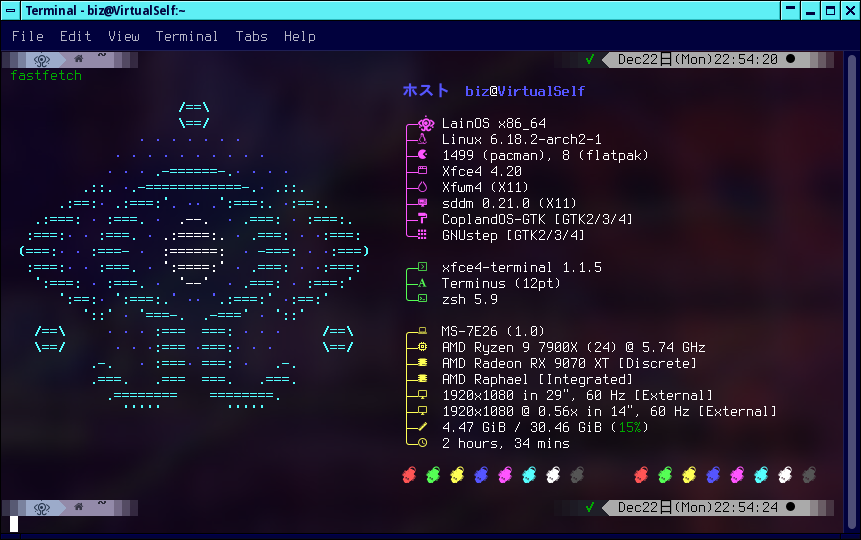
Task: Click the bottom prompt's home directory icon
Action: click(79, 506)
